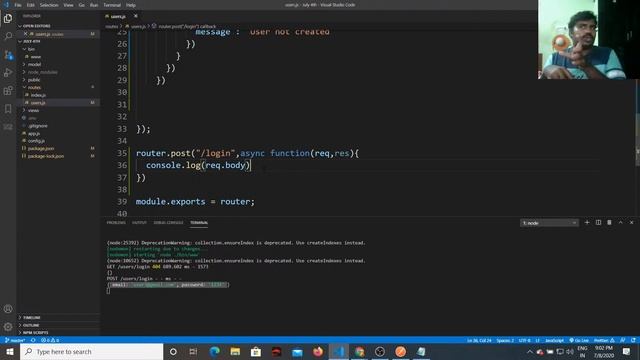The image size is (640, 360).
Task: Collapse the Open Editors section
Action: (x=59, y=26)
